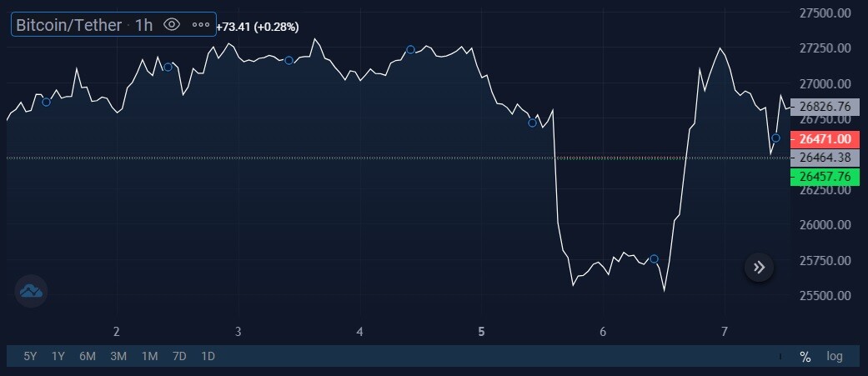Choose the 1M date range
868x376 pixels.
click(149, 356)
